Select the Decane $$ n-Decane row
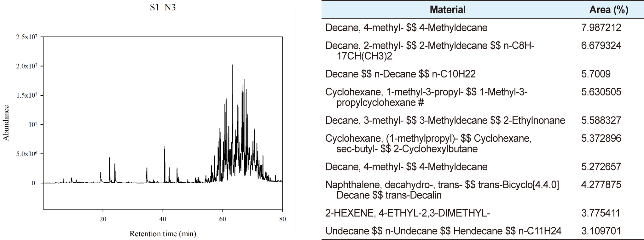 click(400, 74)
